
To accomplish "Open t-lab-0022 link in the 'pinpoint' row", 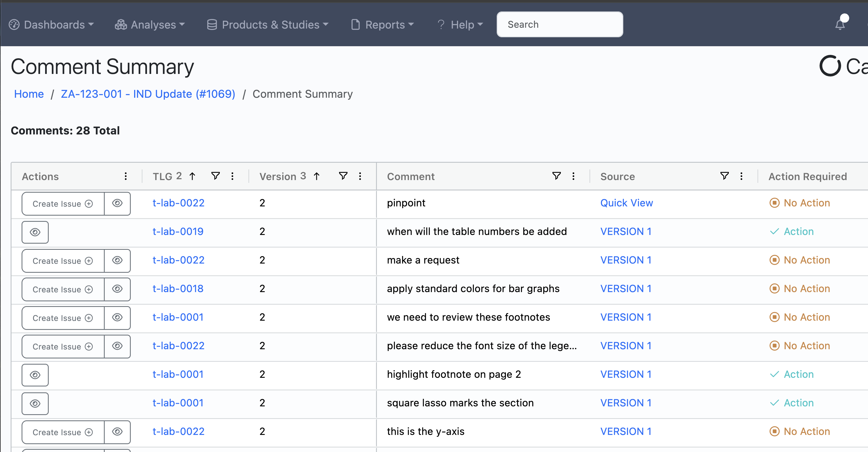I will point(179,203).
